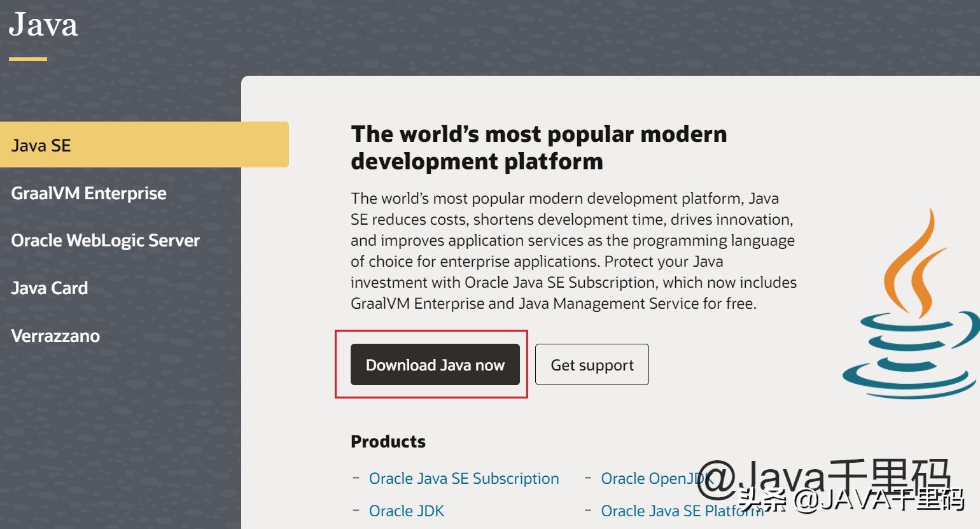Image resolution: width=980 pixels, height=529 pixels.
Task: Open the Oracle OpenJDK link
Action: (658, 479)
